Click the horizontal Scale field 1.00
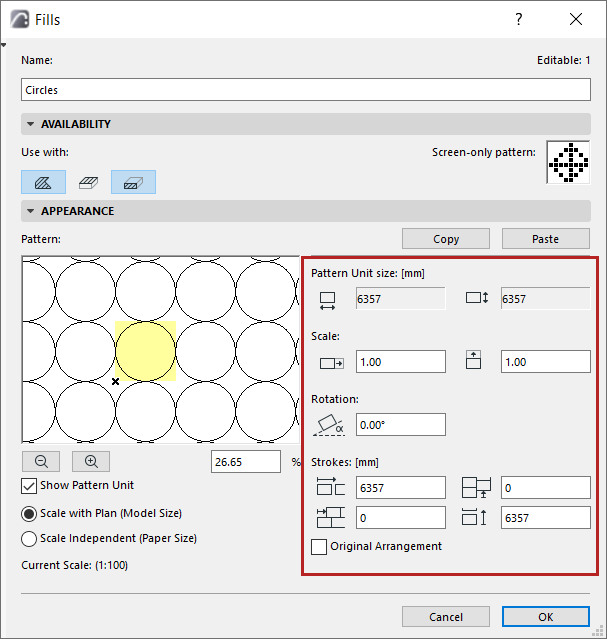 [x=401, y=361]
